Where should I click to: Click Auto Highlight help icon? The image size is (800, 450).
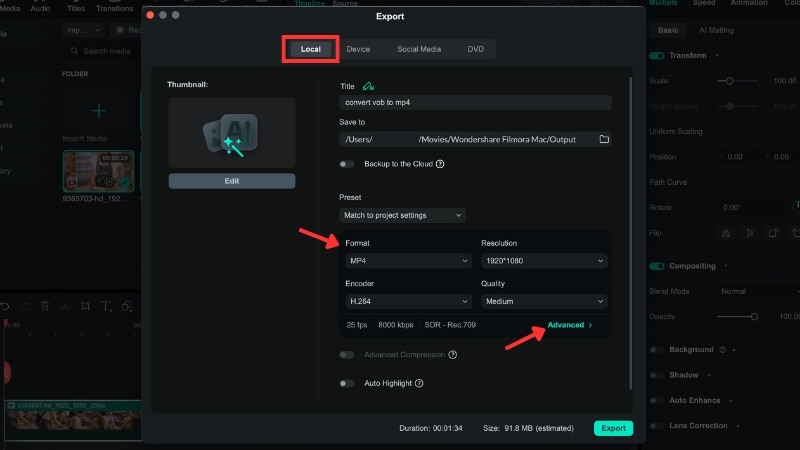pos(419,383)
